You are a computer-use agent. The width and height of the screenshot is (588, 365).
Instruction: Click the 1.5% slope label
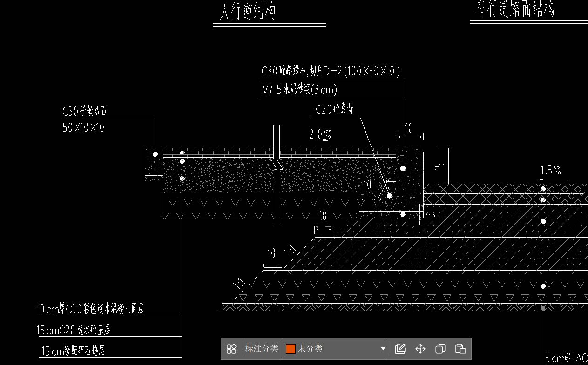click(x=551, y=170)
